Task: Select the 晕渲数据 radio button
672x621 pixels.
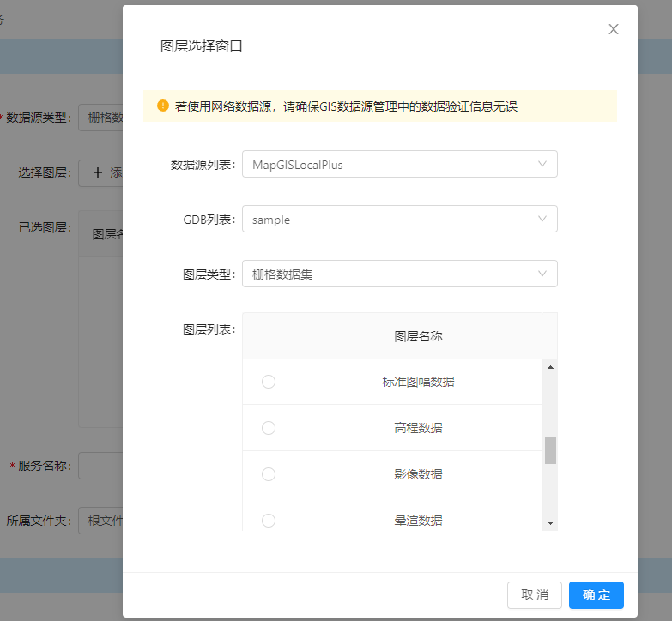Action: (269, 520)
